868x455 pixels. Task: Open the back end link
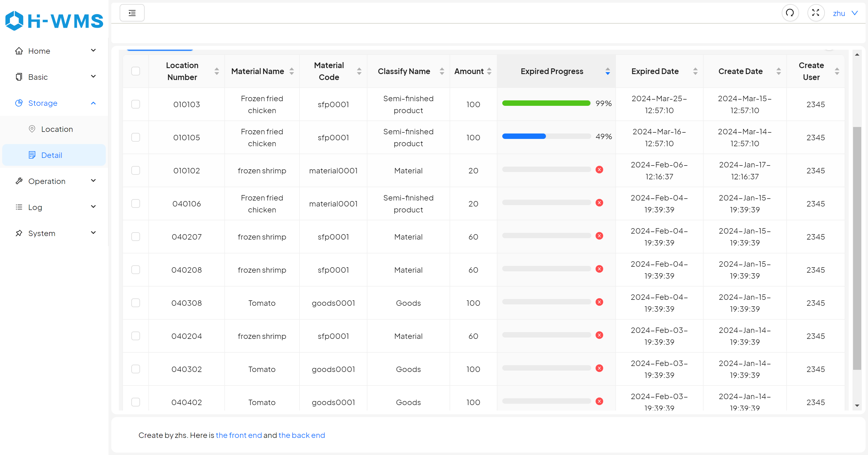(x=301, y=435)
